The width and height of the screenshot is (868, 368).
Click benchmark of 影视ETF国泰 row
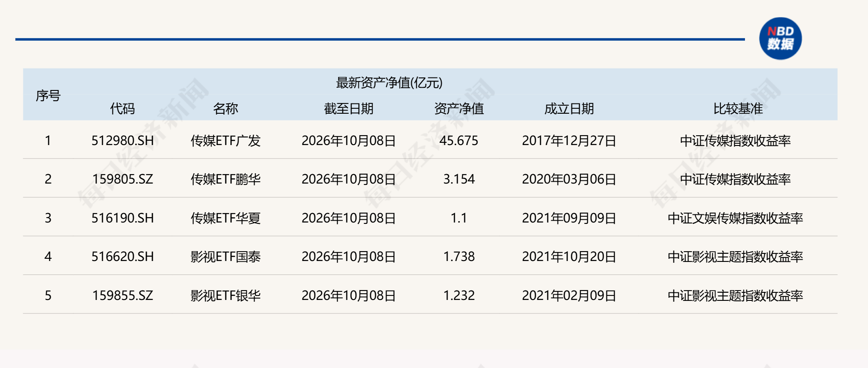[736, 257]
